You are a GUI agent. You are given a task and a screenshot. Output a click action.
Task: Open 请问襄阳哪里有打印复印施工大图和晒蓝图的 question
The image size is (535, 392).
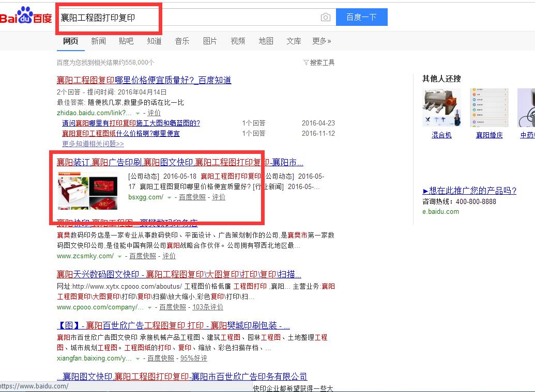pos(131,123)
